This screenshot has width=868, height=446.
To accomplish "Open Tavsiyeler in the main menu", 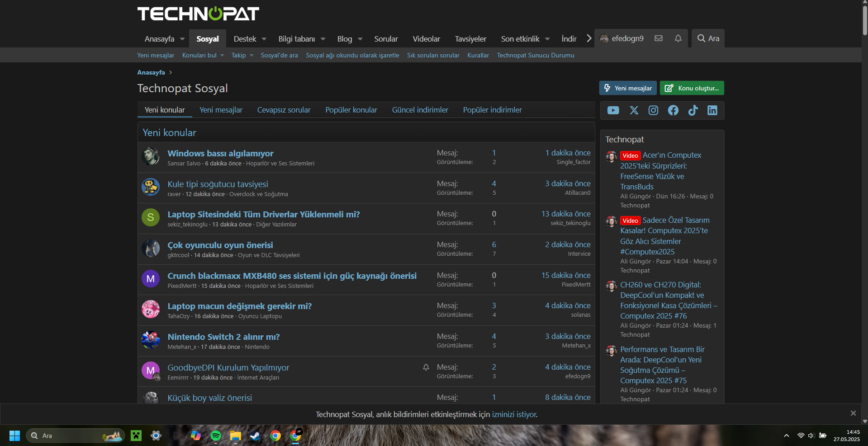I will click(x=470, y=39).
